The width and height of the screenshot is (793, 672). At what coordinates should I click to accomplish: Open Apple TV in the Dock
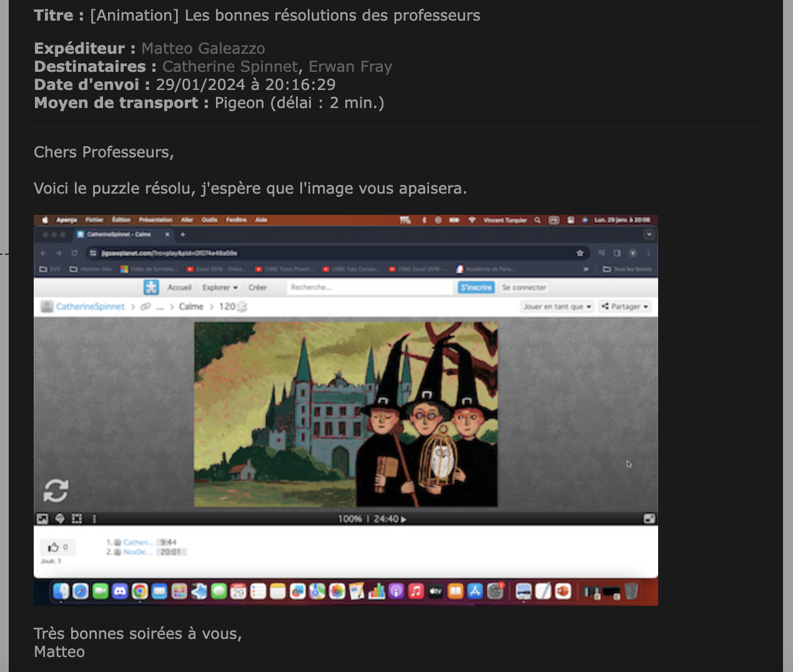click(435, 591)
